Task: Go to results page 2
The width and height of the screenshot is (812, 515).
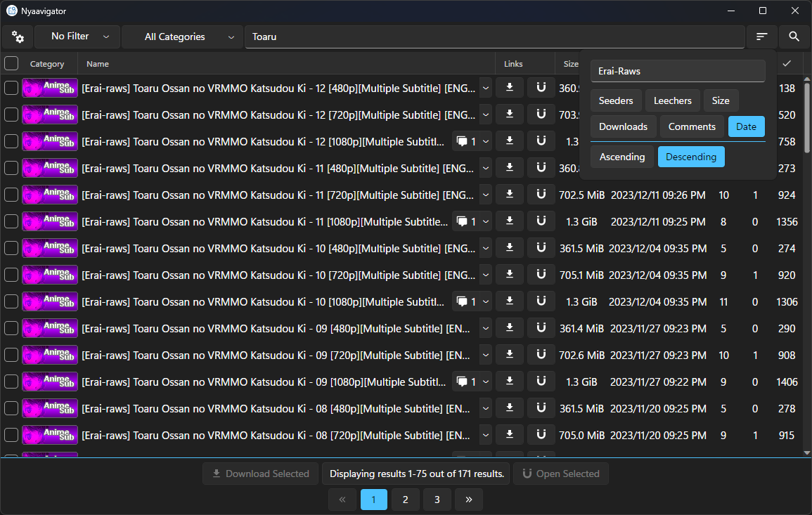Action: pyautogui.click(x=406, y=500)
